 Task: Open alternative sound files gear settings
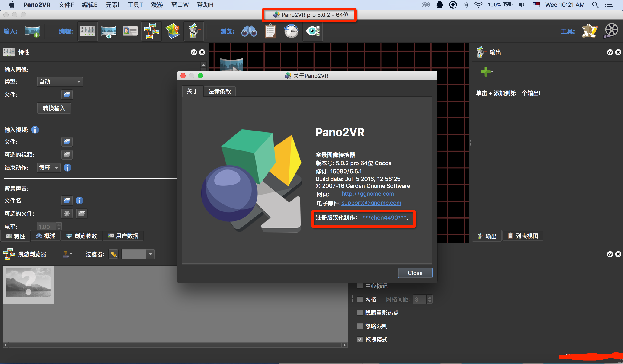point(67,214)
